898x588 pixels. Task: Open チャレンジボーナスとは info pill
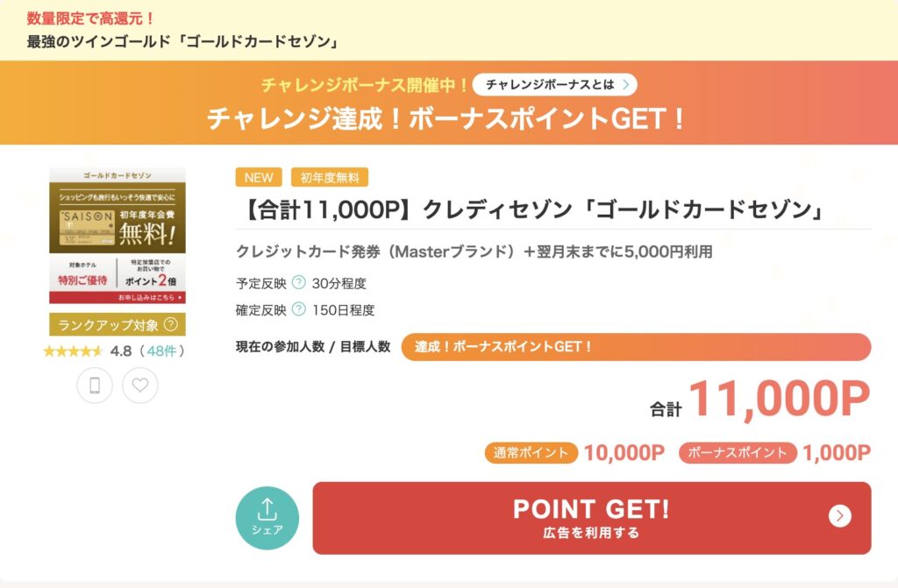(x=554, y=84)
